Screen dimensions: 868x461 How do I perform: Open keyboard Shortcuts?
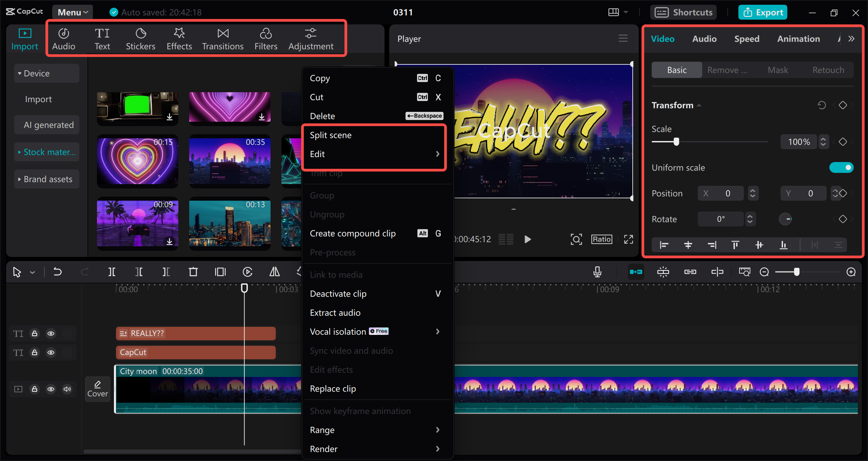coord(683,12)
